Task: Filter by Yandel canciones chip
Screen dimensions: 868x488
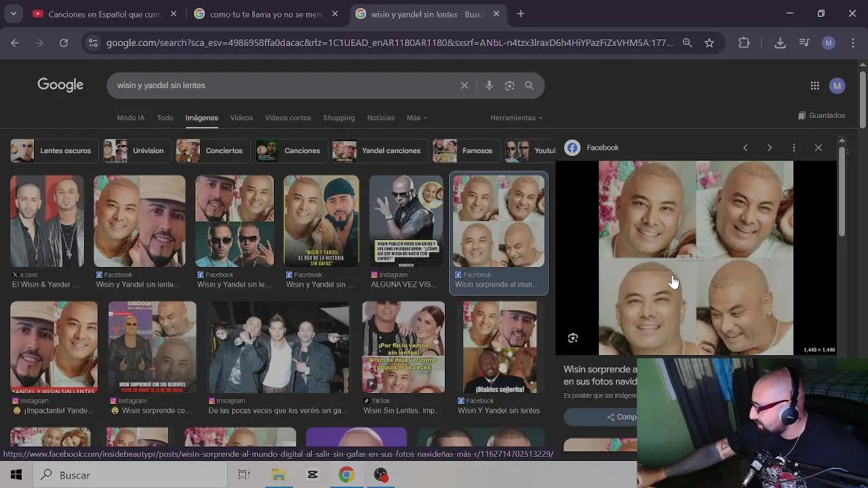Action: coord(380,150)
